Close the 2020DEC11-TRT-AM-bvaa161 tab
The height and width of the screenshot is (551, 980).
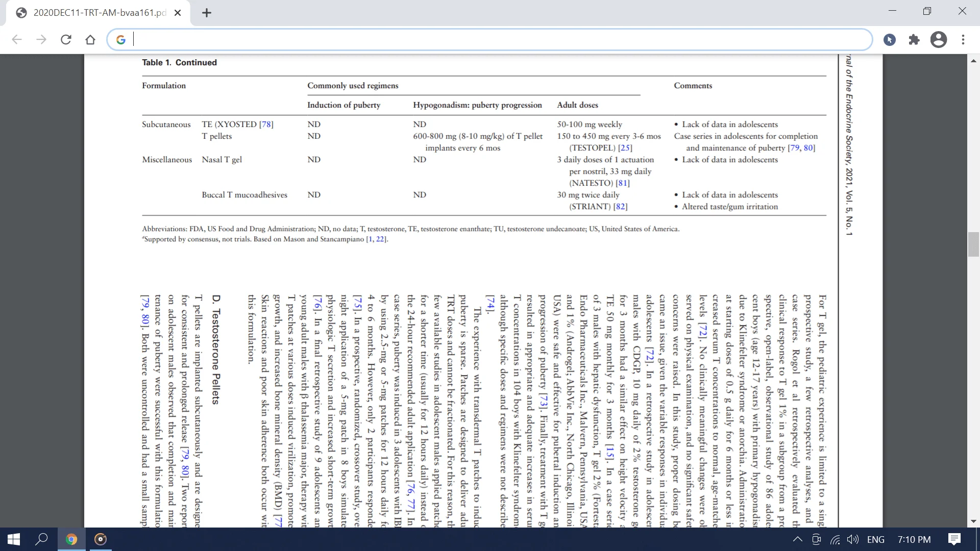click(178, 13)
